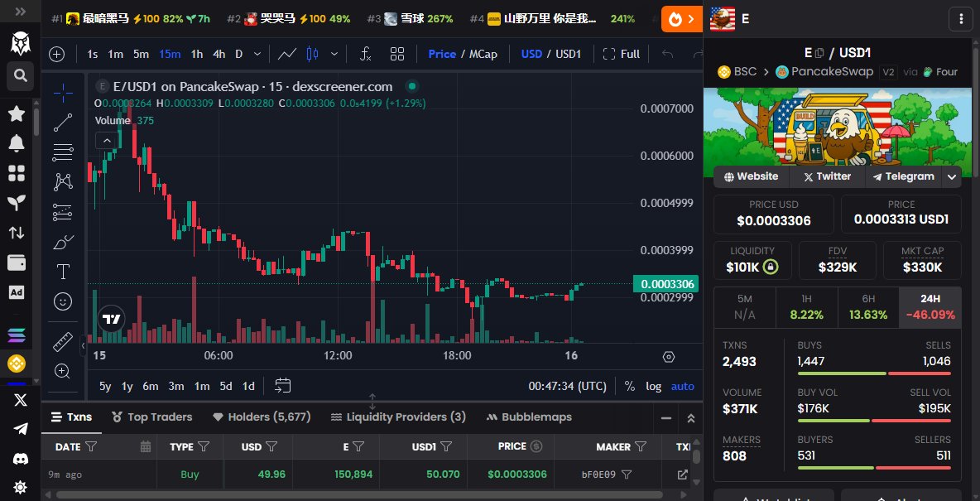Open the Website link
The width and height of the screenshot is (980, 501).
point(752,176)
